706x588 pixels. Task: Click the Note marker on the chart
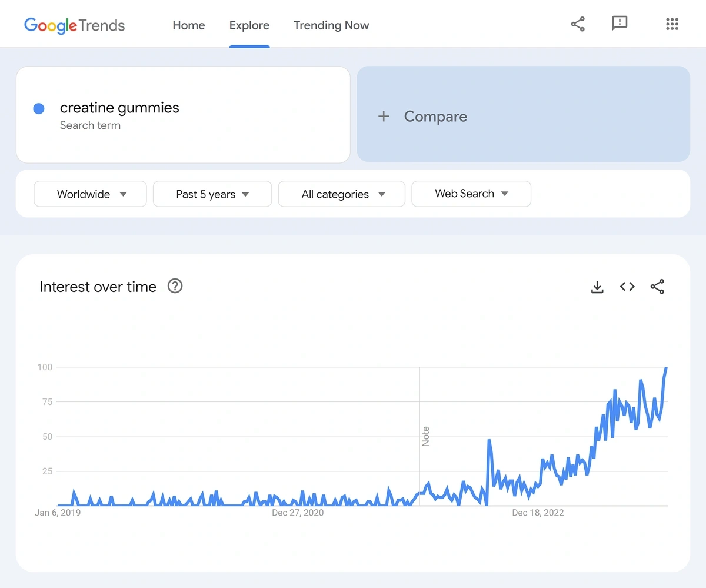coord(425,436)
